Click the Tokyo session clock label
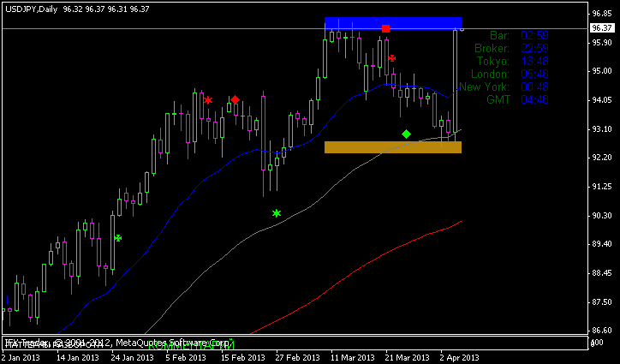 (494, 61)
